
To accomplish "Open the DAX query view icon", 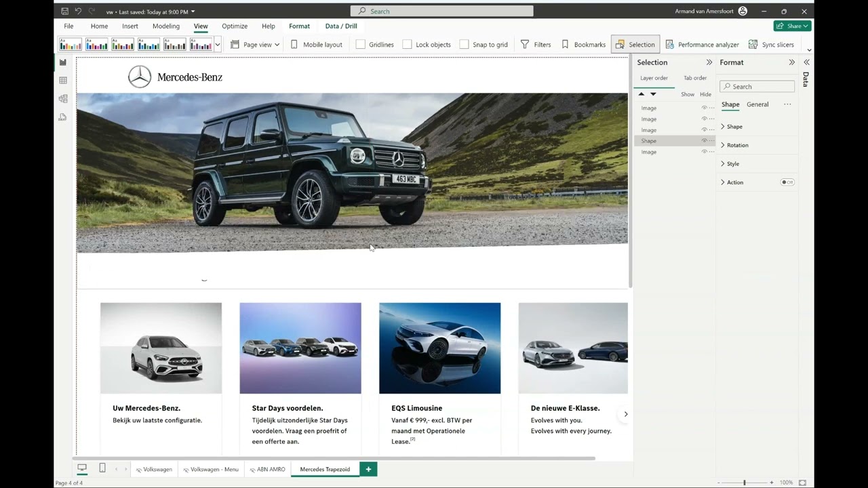I will pyautogui.click(x=63, y=117).
